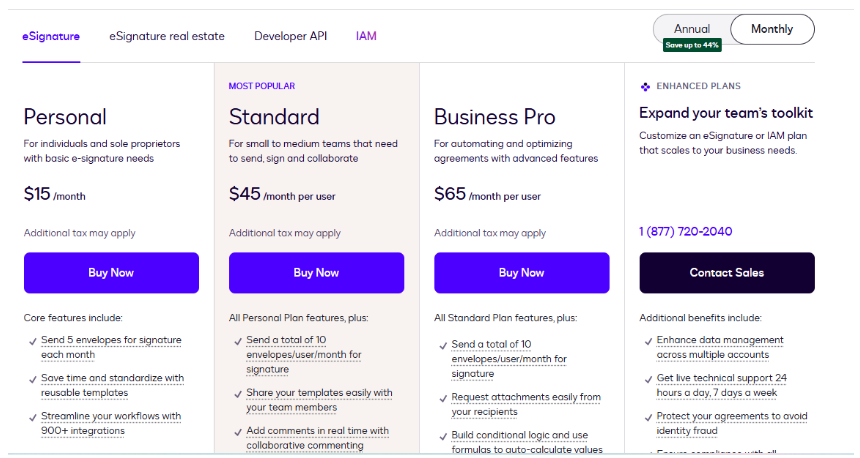Click checkmark beside Protect your agreements
The height and width of the screenshot is (458, 860).
click(645, 417)
